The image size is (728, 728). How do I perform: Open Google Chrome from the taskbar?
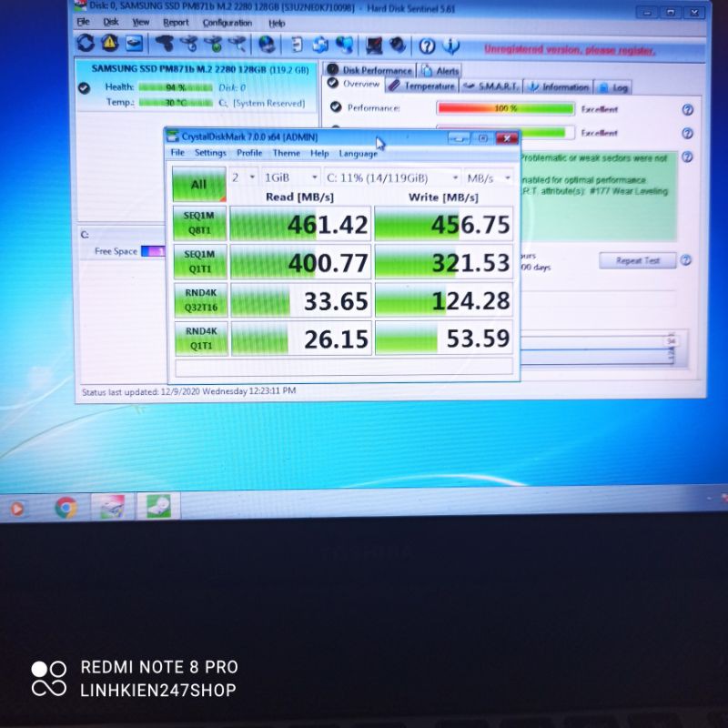pos(66,507)
